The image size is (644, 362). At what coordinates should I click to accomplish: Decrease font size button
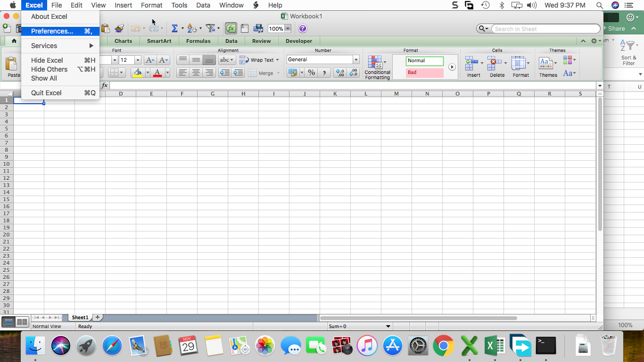point(163,60)
